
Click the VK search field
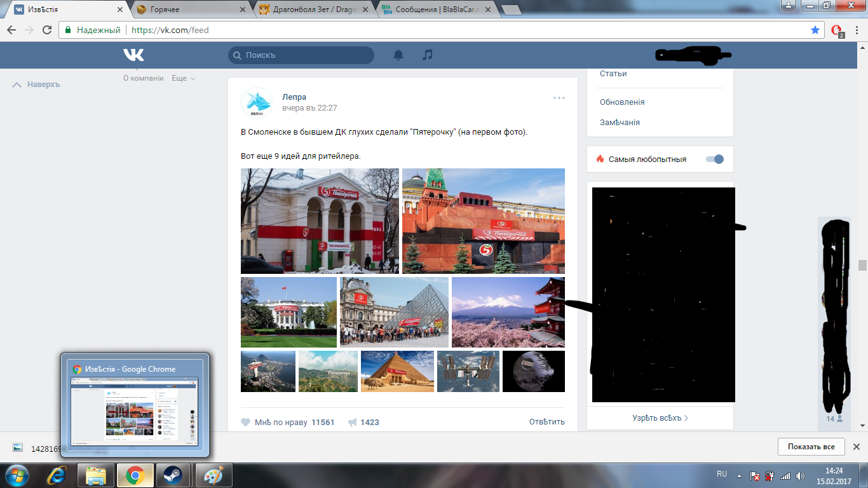point(301,55)
